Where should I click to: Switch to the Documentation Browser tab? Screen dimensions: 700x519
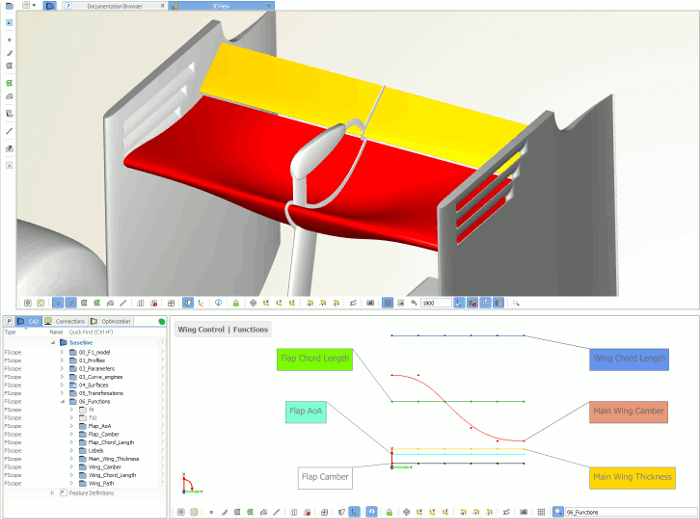115,6
